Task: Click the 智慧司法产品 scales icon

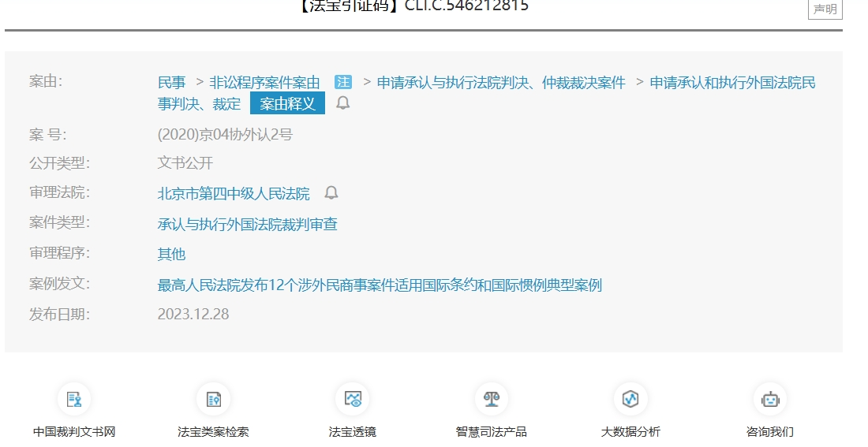Action: (x=491, y=399)
